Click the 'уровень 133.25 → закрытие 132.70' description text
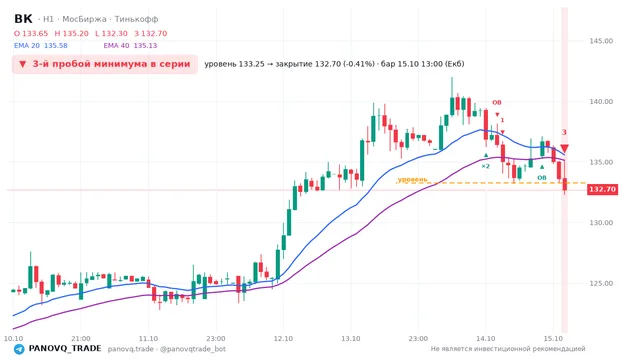 (334, 64)
